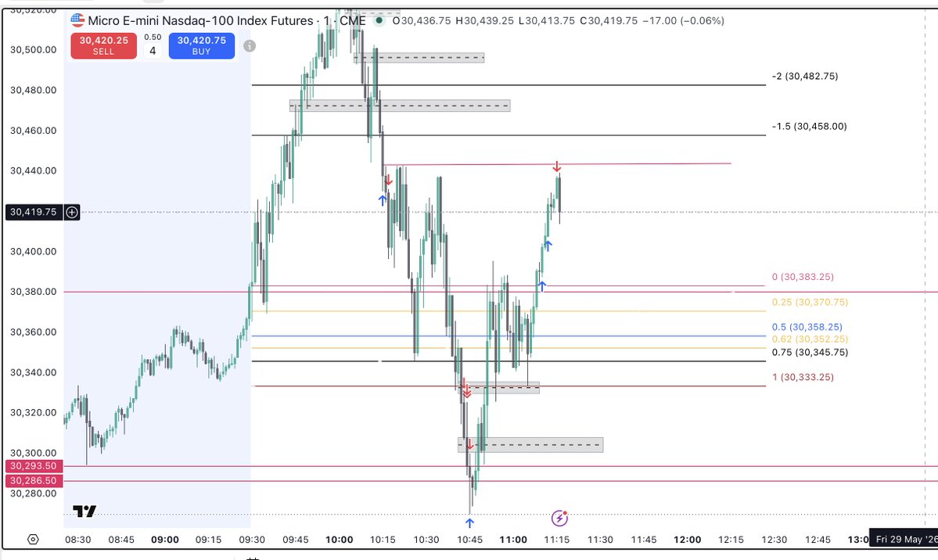The image size is (938, 560).
Task: Click the 10:00 time axis label
Action: tap(340, 540)
